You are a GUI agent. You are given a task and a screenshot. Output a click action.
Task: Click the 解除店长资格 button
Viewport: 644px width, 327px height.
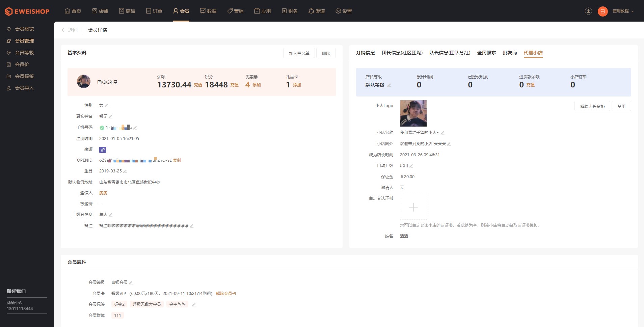(x=592, y=106)
